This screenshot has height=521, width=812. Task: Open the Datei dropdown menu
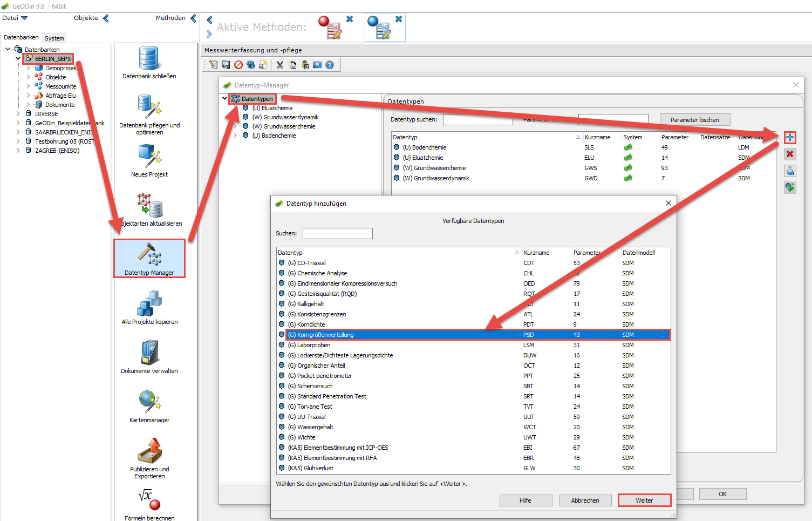pos(15,18)
